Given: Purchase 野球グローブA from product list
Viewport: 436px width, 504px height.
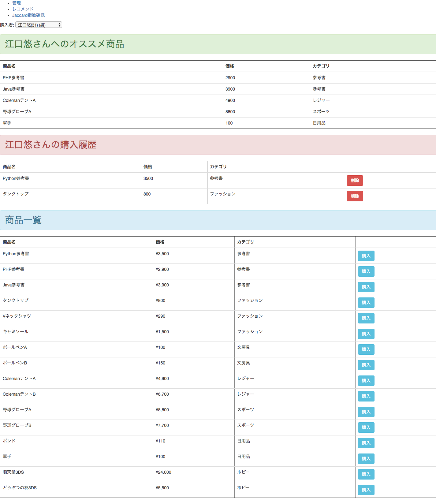Looking at the screenshot, I should coord(366,412).
